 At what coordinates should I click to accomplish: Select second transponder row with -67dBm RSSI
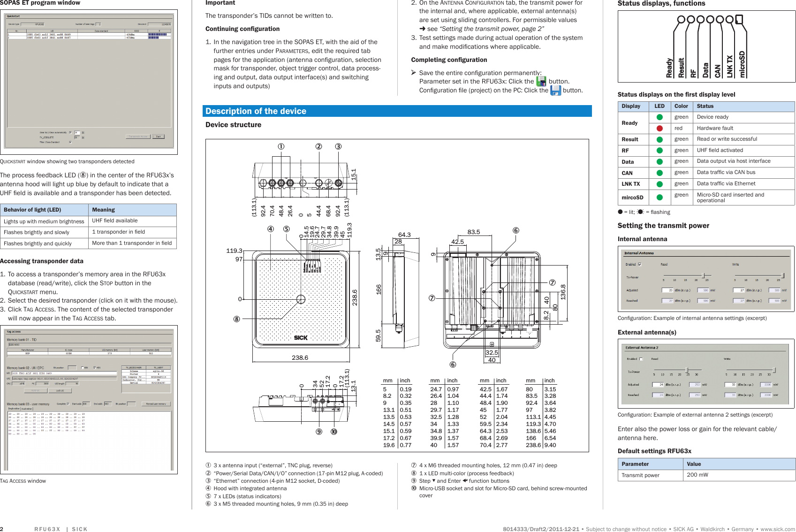(89, 38)
